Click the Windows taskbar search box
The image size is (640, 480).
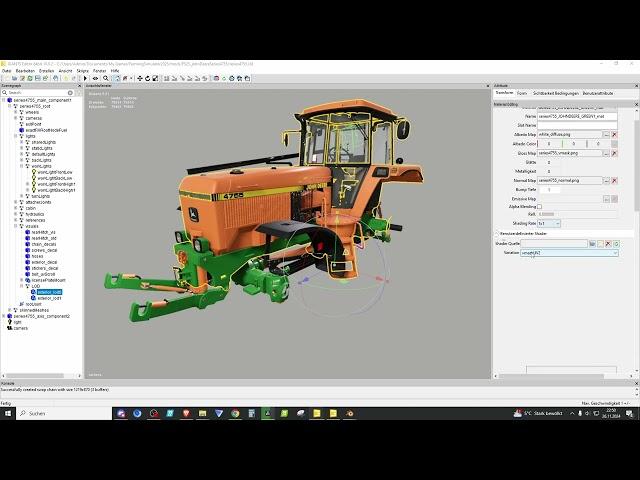click(64, 413)
